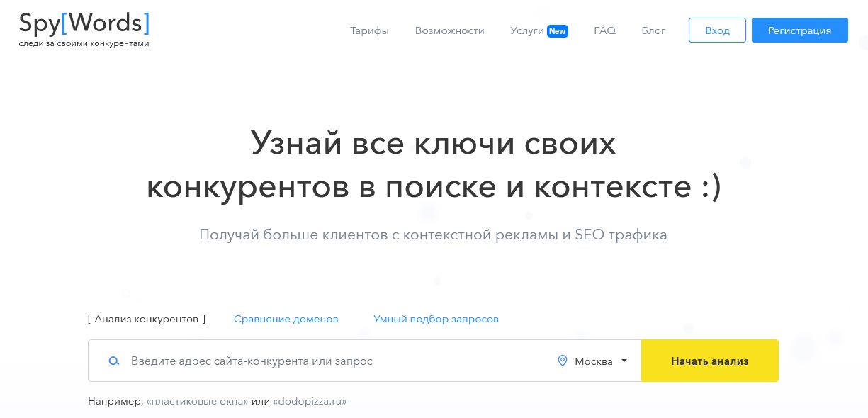
Task: Click the location pin icon
Action: tap(563, 361)
